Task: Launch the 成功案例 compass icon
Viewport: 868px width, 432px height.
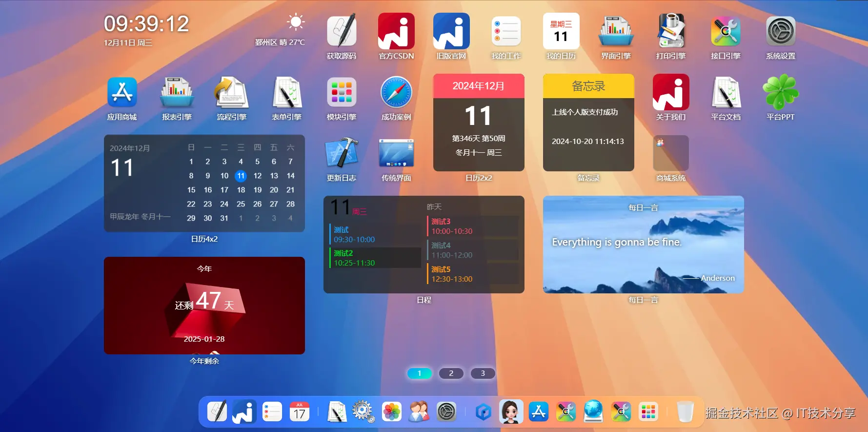Action: tap(396, 92)
